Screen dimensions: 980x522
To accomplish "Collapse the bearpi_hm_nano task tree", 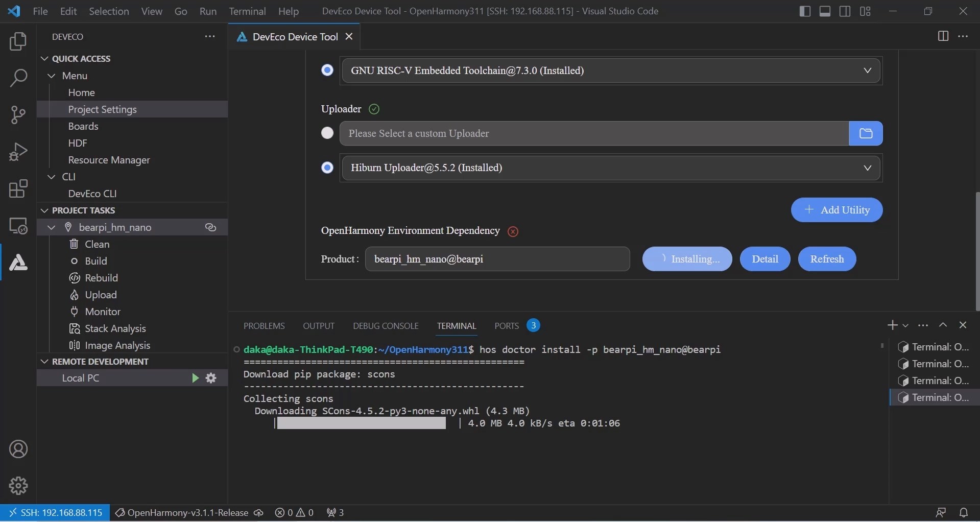I will point(52,227).
